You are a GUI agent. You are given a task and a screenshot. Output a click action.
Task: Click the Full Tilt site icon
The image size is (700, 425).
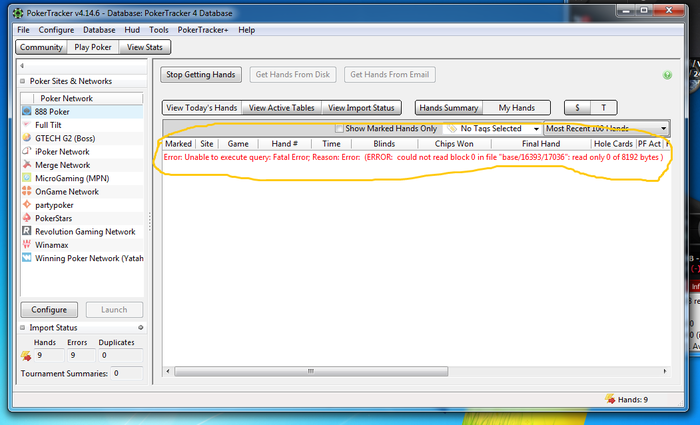[x=27, y=125]
